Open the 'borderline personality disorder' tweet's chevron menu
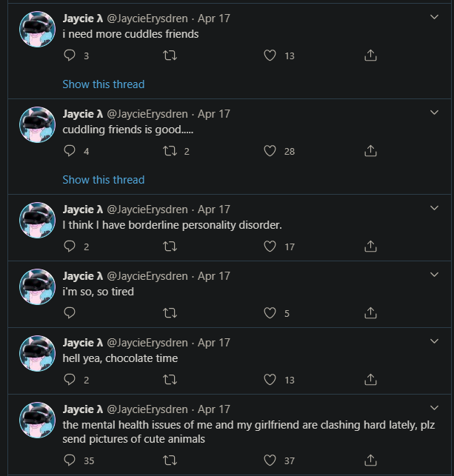Viewport: 454px width, 476px height. click(x=435, y=208)
